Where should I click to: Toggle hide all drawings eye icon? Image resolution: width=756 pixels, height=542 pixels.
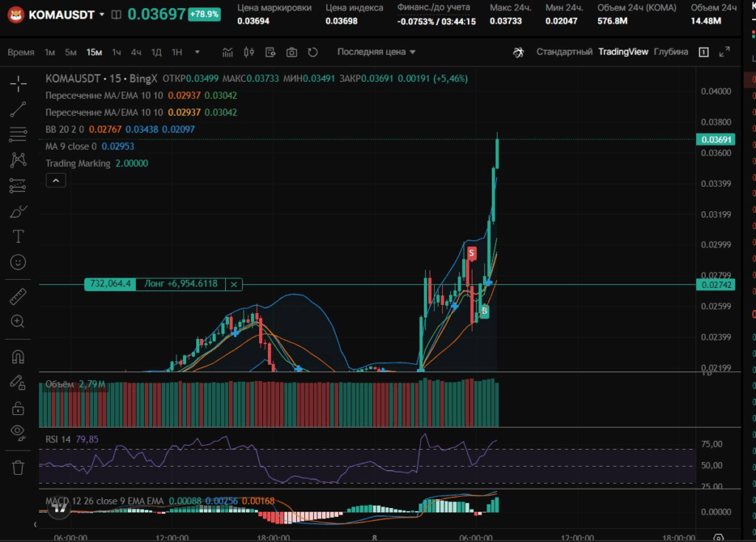click(x=18, y=432)
